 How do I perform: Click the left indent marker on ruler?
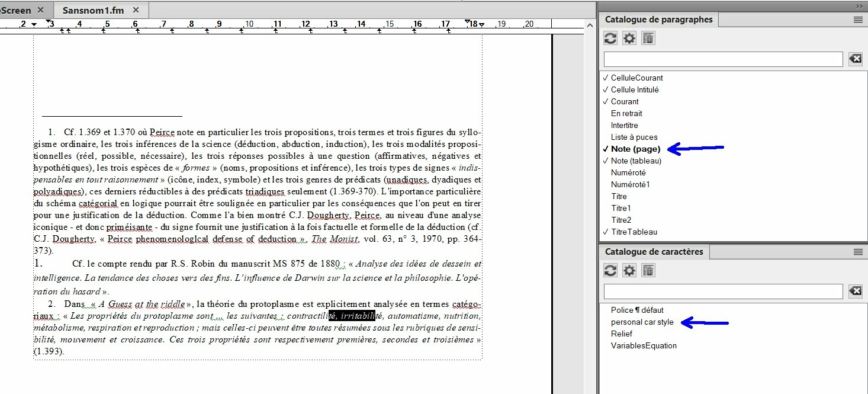(x=34, y=25)
